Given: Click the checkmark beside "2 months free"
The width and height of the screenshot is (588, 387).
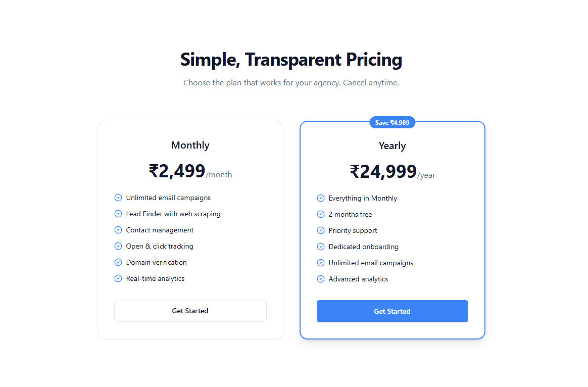Looking at the screenshot, I should click(320, 214).
